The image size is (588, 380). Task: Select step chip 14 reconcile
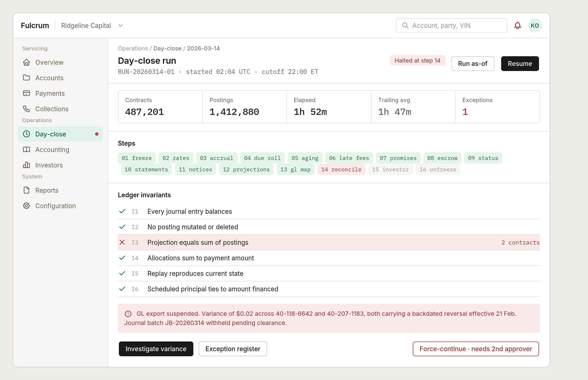click(341, 169)
